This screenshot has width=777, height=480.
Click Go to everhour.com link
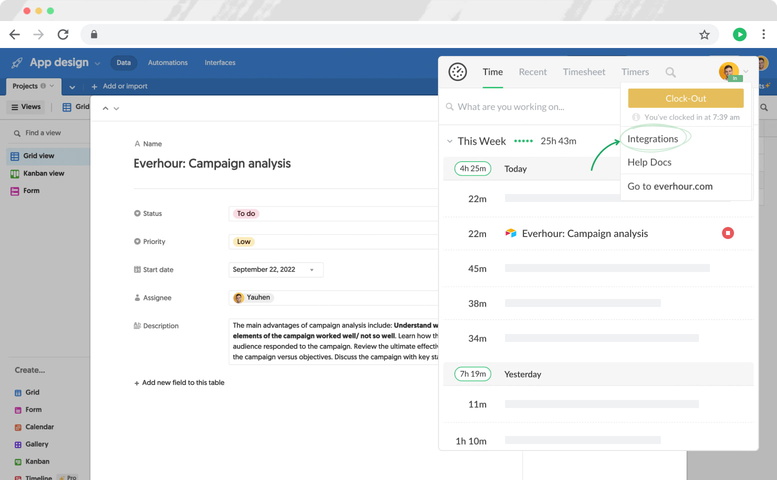pyautogui.click(x=670, y=186)
